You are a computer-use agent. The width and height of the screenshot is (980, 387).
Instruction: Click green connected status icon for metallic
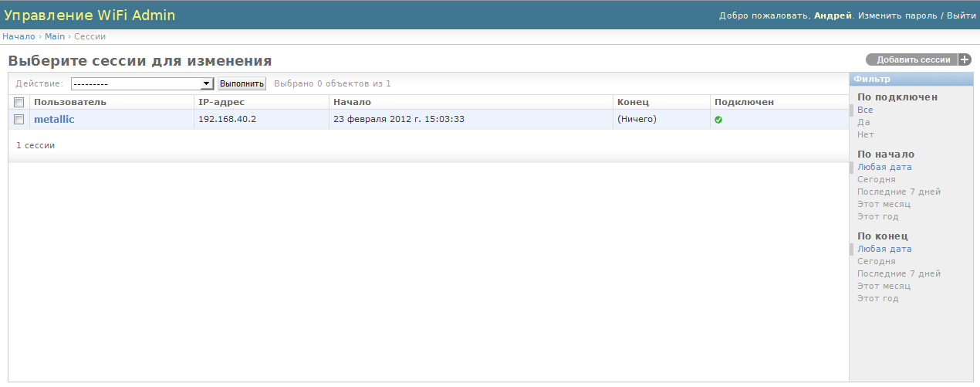(x=718, y=120)
